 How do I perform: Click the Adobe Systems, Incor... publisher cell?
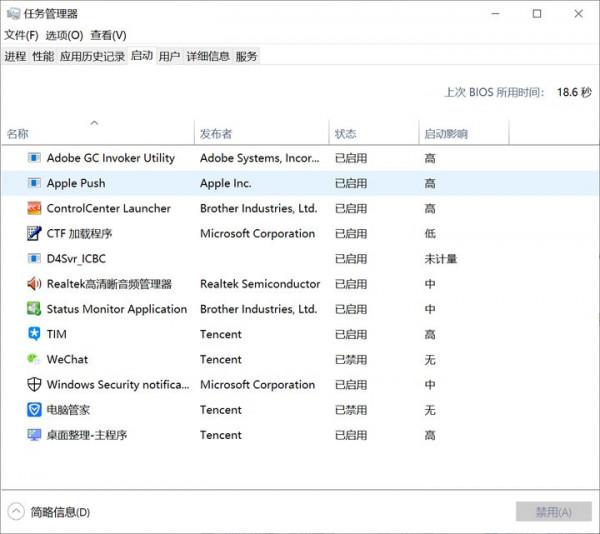click(260, 158)
